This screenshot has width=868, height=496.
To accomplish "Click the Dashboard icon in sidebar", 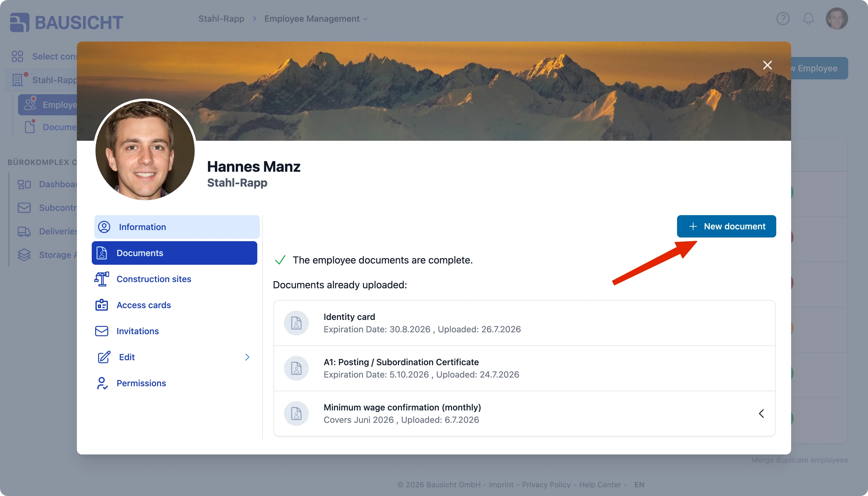I will pos(24,184).
